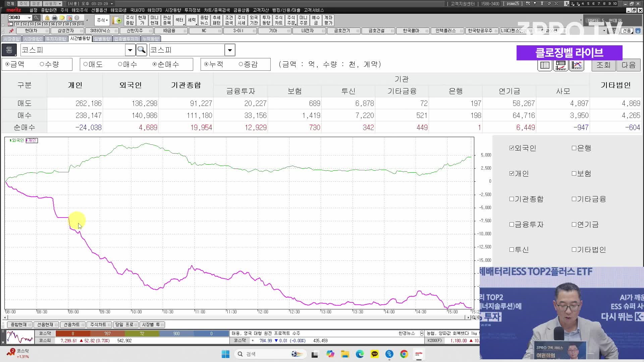Open the 주식종합 toolbar shortcut
The height and width of the screenshot is (362, 644).
[x=130, y=20]
